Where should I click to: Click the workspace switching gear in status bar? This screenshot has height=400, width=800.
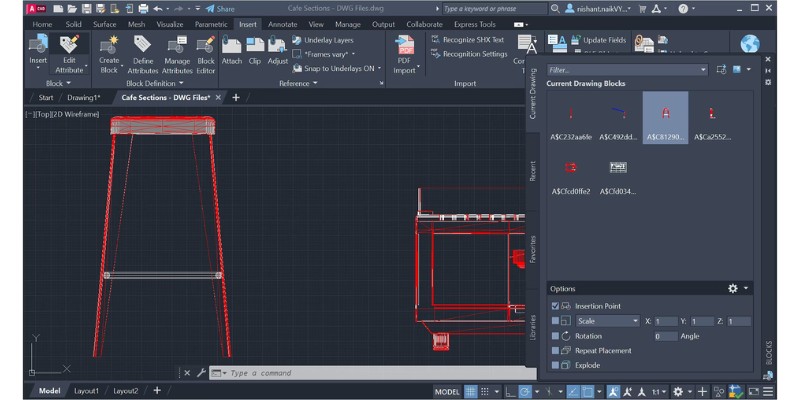click(x=678, y=392)
